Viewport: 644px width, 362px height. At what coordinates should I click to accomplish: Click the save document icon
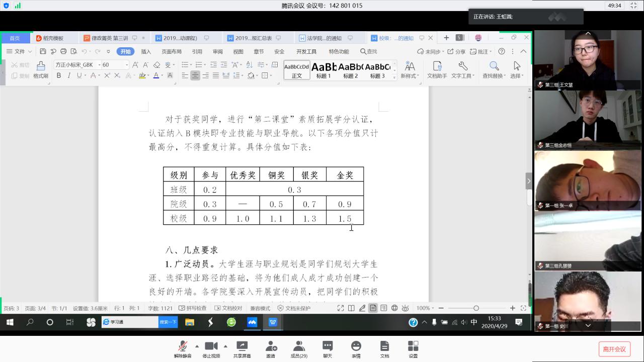point(43,51)
